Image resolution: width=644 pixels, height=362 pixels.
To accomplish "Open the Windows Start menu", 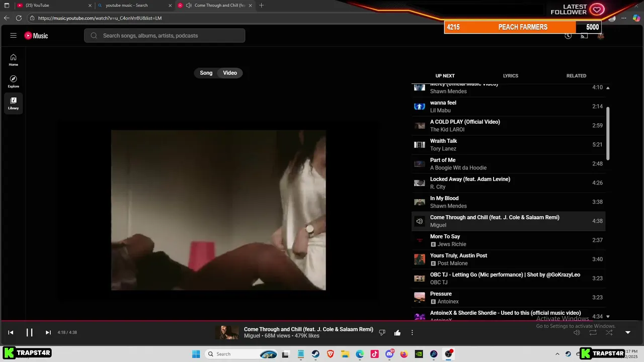I will tap(196, 354).
